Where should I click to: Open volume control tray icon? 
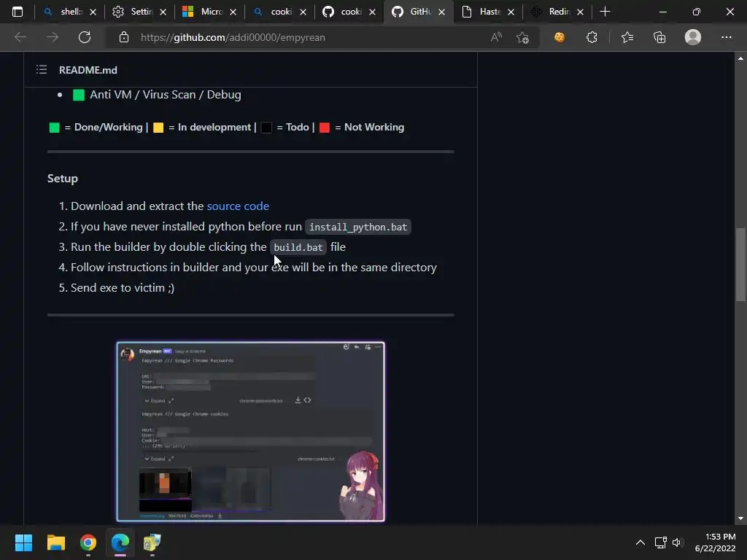coord(678,542)
